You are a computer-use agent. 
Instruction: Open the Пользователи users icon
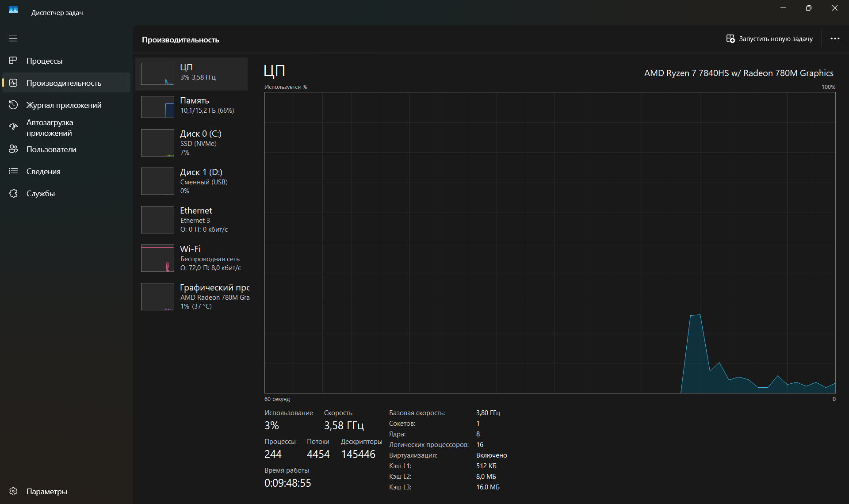pos(13,149)
